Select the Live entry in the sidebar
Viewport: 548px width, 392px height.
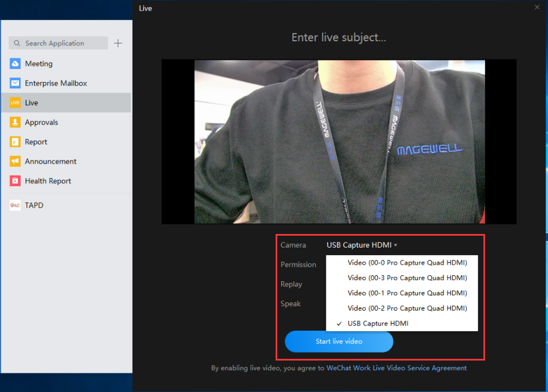pos(67,103)
